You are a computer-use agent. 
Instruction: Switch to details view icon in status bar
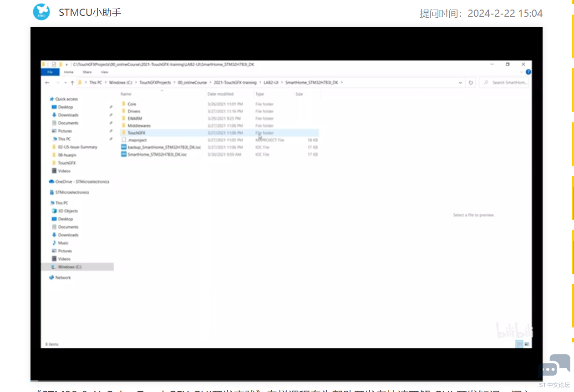tap(519, 344)
